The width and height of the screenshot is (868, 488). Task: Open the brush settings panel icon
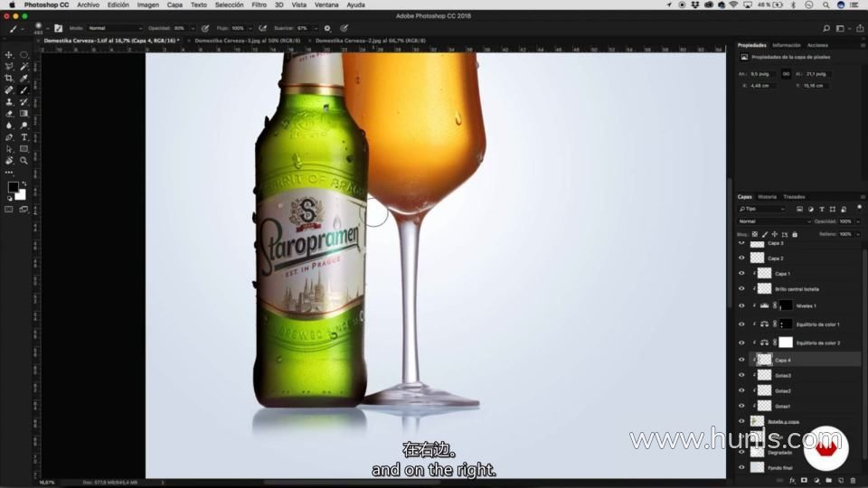pos(58,28)
